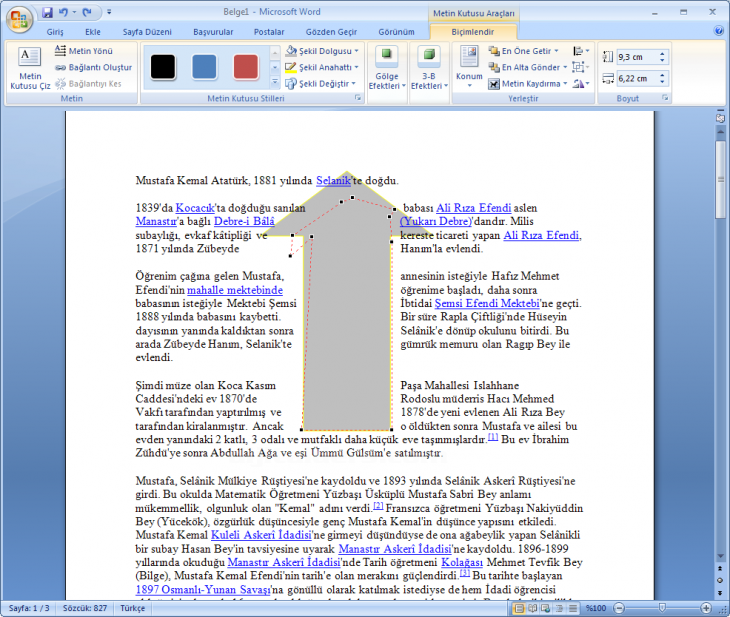The width and height of the screenshot is (730, 617).
Task: Follow the Kocacık hyperlink
Action: pos(195,208)
